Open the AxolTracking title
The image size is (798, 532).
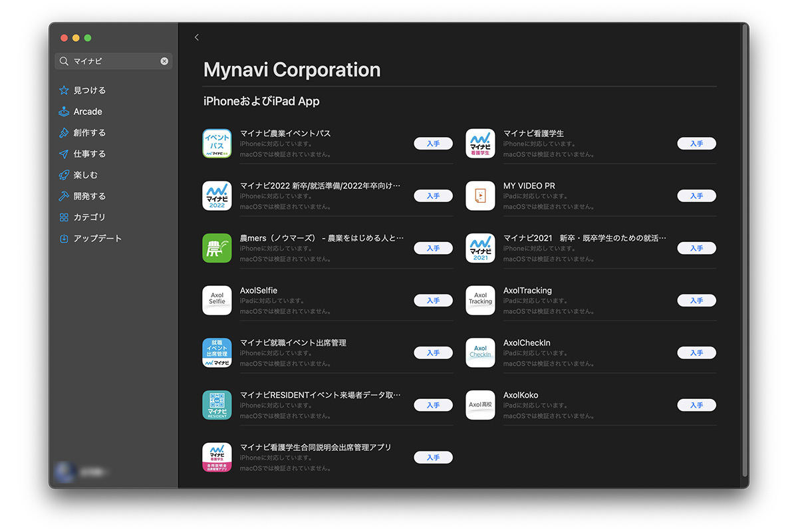click(527, 291)
